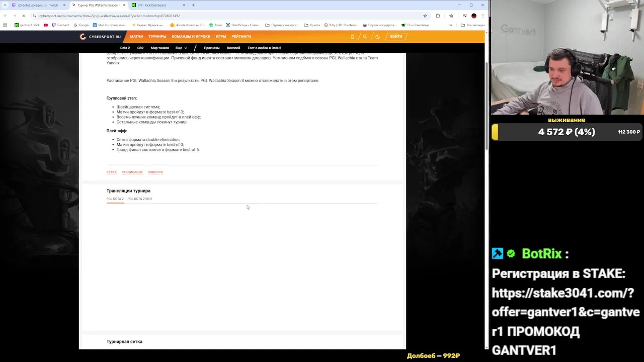Select the PGL DOTA 2 stream tab
The width and height of the screenshot is (644, 362).
pos(115,199)
